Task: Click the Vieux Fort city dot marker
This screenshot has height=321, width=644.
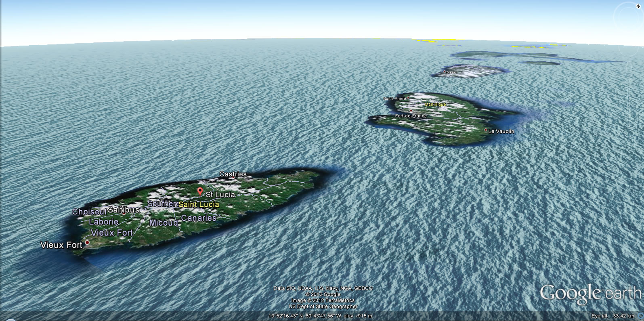Action: (87, 242)
